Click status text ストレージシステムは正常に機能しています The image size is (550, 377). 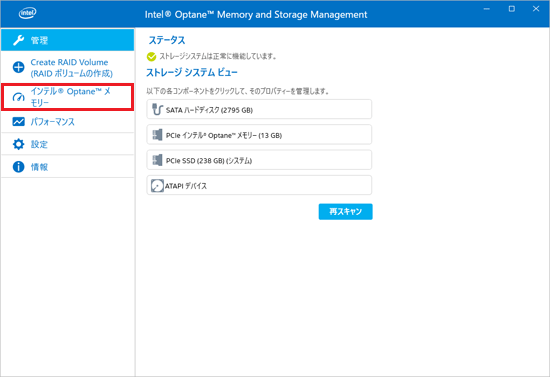(217, 56)
